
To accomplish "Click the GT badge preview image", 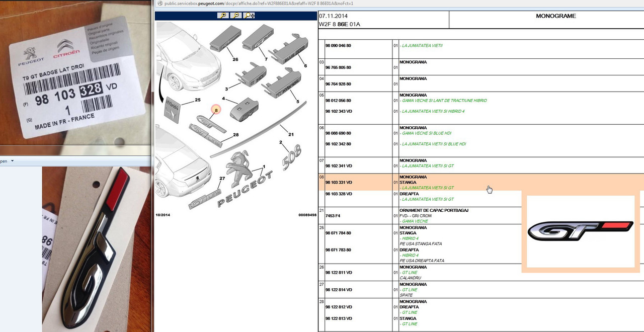I will coord(580,230).
